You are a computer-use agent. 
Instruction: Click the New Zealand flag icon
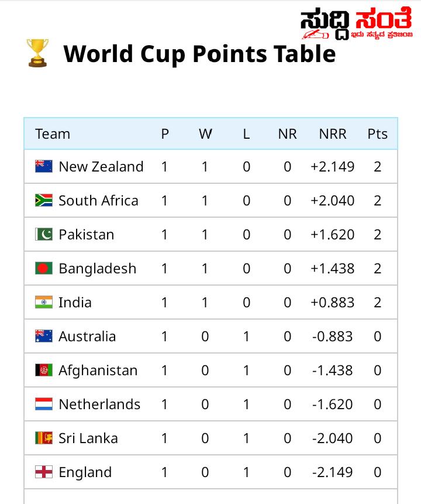pyautogui.click(x=44, y=166)
